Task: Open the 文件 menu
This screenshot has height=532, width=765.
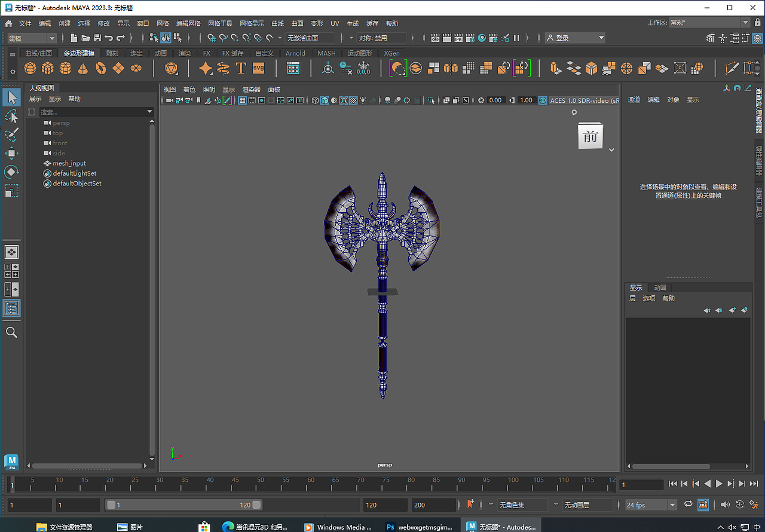Action: [25, 23]
